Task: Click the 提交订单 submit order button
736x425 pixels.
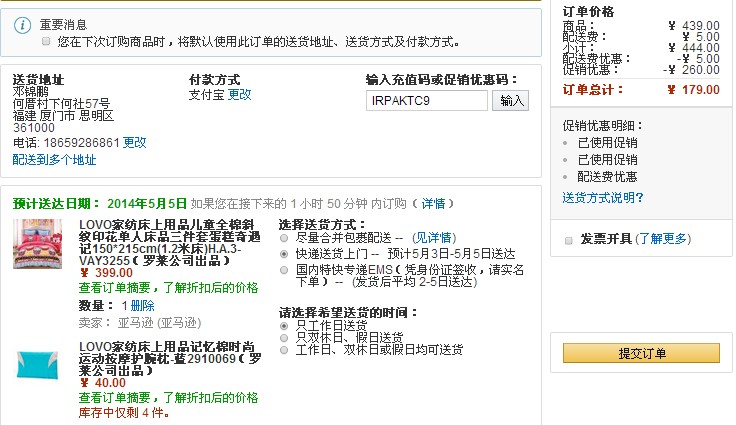Action: click(641, 353)
